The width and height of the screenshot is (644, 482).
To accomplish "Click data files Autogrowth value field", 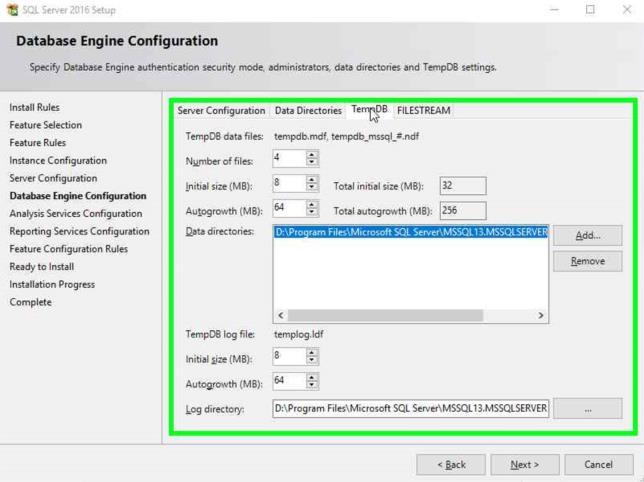I will point(290,209).
